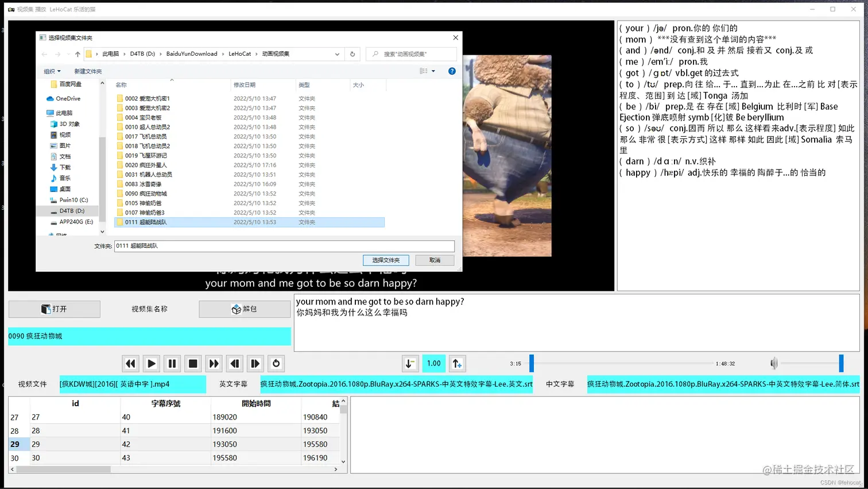This screenshot has height=489, width=868.
Task: Click the video progress slider handle
Action: [x=532, y=363]
